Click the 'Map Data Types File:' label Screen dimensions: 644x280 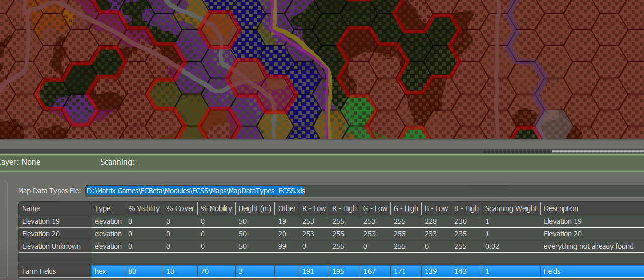tap(49, 191)
